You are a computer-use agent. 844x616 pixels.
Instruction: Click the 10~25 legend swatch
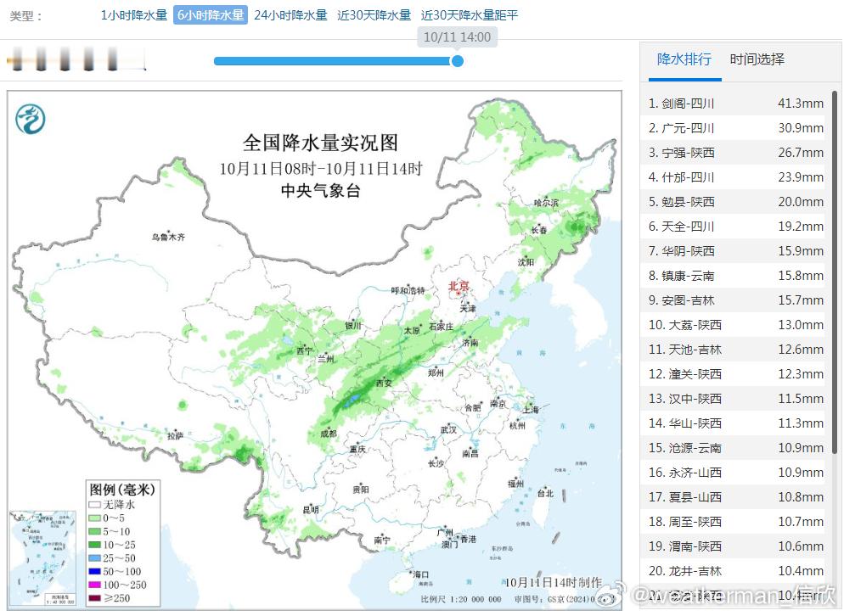[x=95, y=545]
